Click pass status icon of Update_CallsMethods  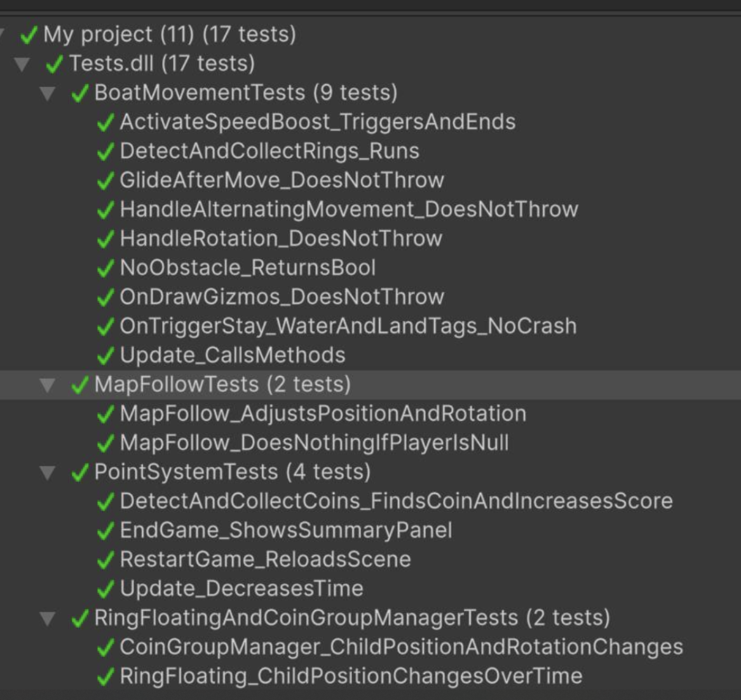click(x=105, y=356)
